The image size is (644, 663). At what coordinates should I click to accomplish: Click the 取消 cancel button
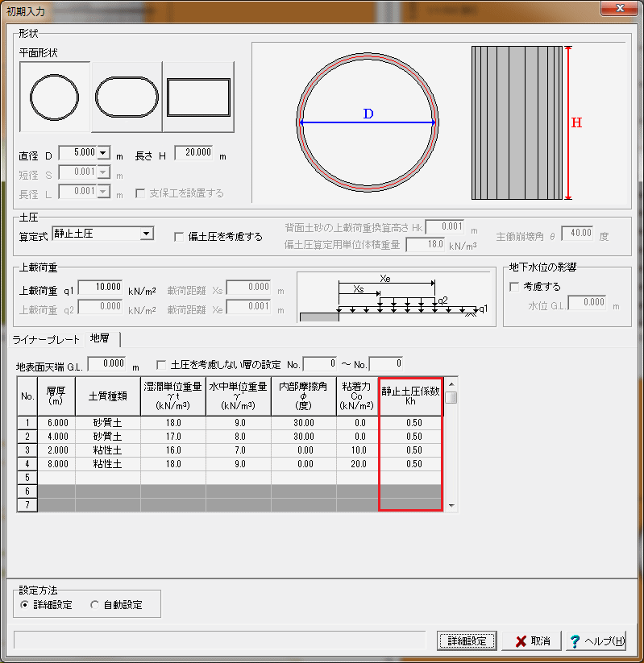coord(532,641)
